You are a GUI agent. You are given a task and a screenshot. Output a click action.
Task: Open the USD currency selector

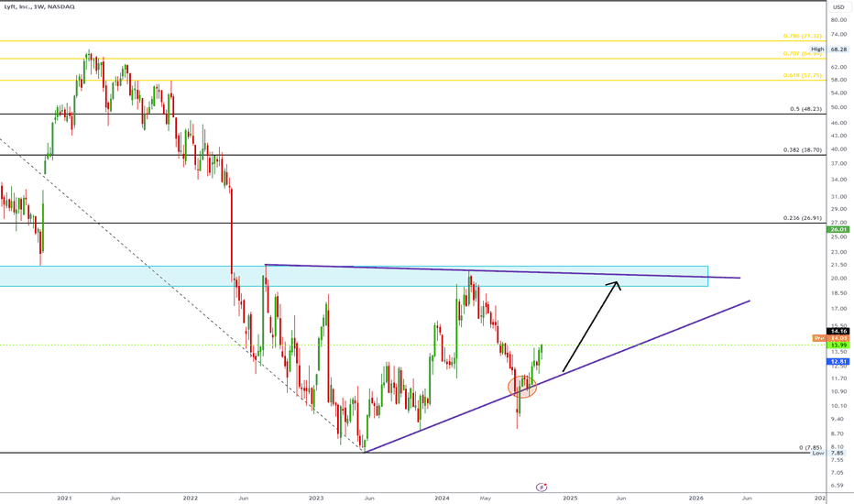click(838, 7)
